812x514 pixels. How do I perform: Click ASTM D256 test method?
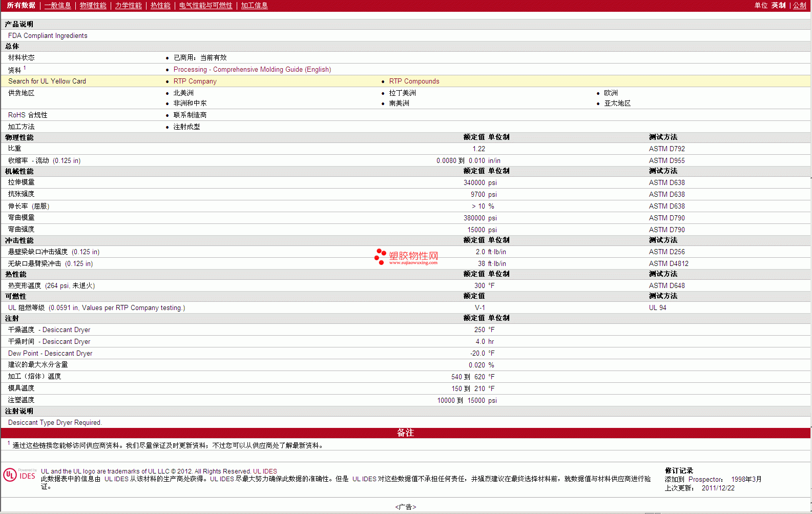click(x=667, y=252)
